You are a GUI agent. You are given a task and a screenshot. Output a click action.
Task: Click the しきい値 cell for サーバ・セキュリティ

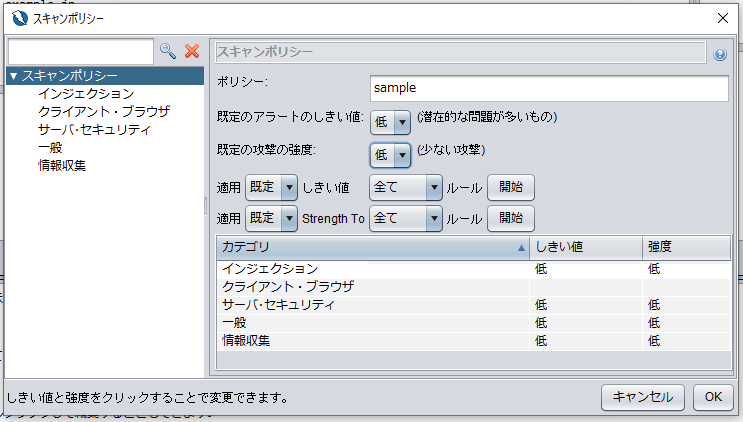coord(586,305)
